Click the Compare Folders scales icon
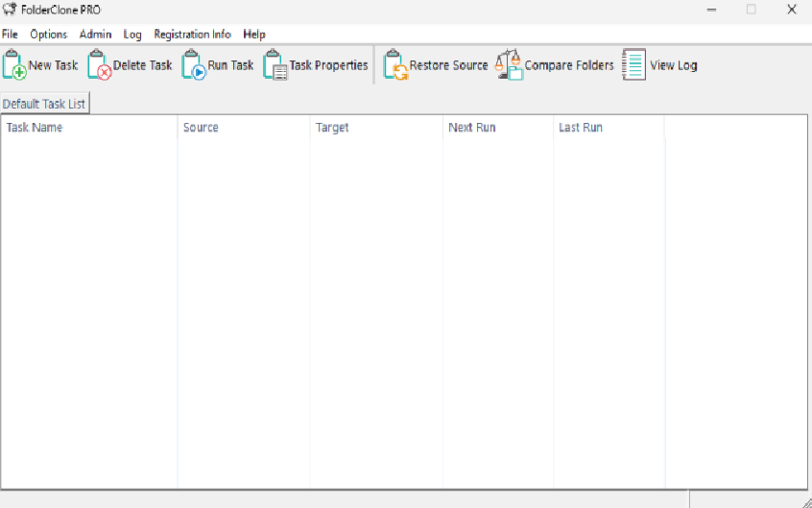This screenshot has width=812, height=508. (x=509, y=64)
